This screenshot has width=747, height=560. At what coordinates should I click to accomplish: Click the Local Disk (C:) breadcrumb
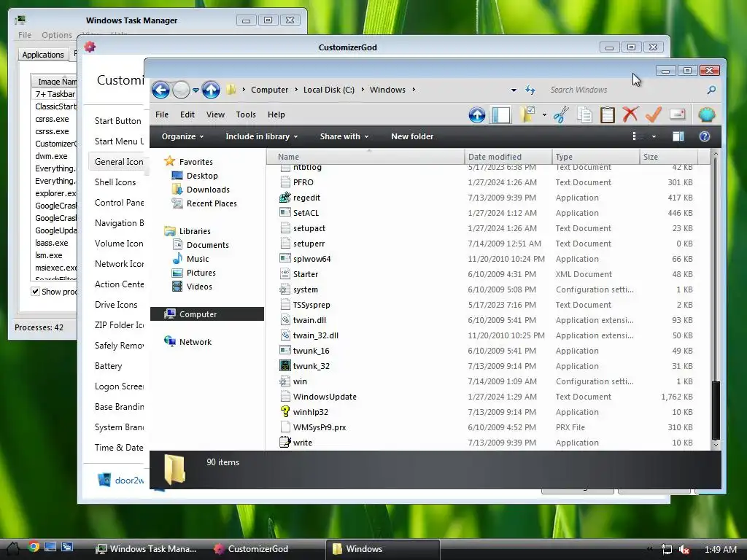coord(329,90)
